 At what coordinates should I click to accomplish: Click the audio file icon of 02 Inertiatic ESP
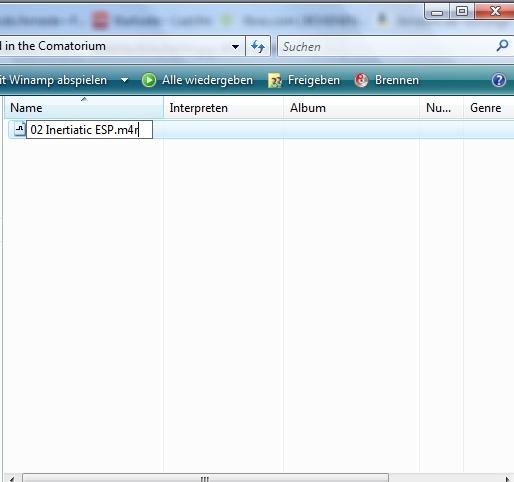(20, 129)
